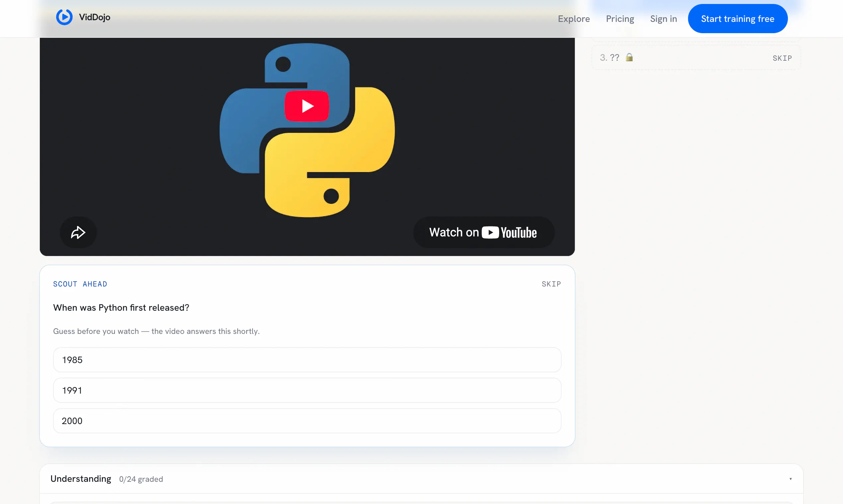
Task: Click the Start training free button
Action: [737, 19]
